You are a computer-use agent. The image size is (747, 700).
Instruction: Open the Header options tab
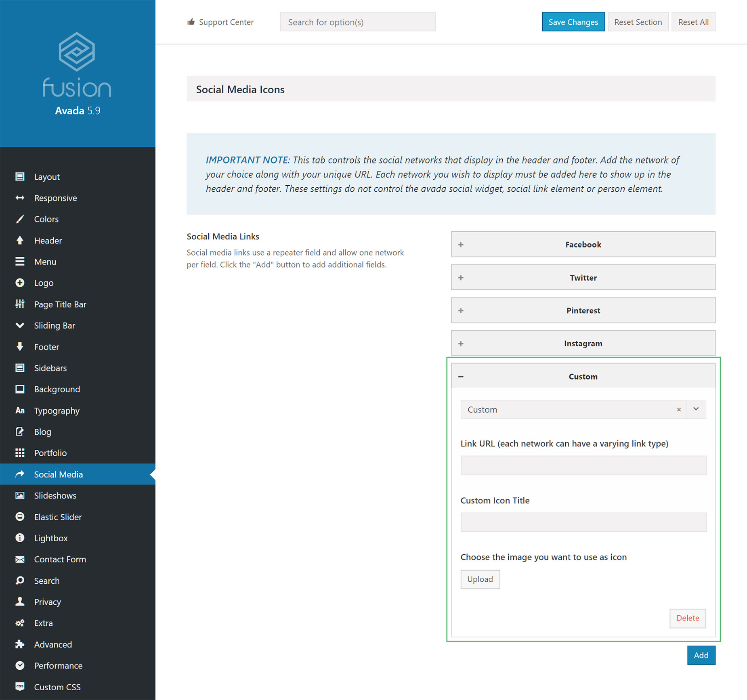tap(48, 241)
